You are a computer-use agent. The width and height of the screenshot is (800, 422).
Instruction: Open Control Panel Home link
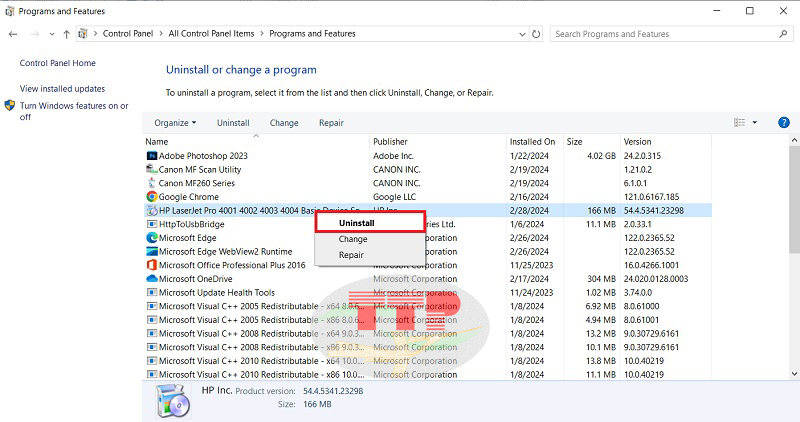[x=58, y=63]
